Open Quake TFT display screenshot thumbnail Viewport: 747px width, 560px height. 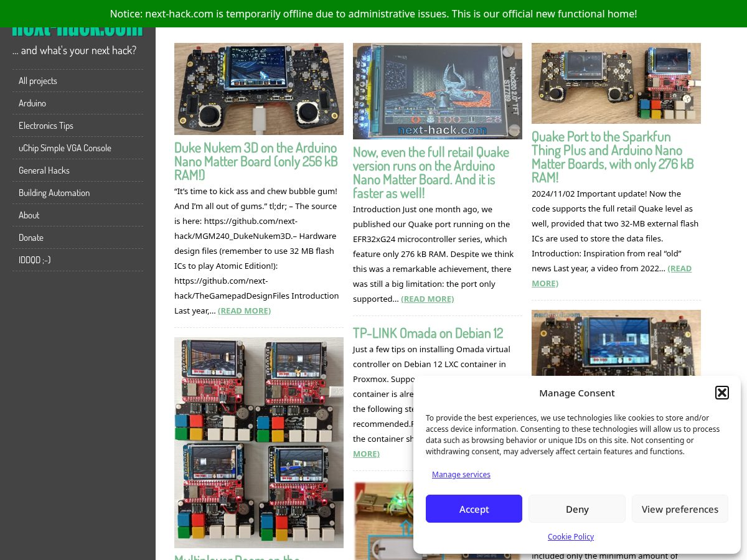point(438,91)
